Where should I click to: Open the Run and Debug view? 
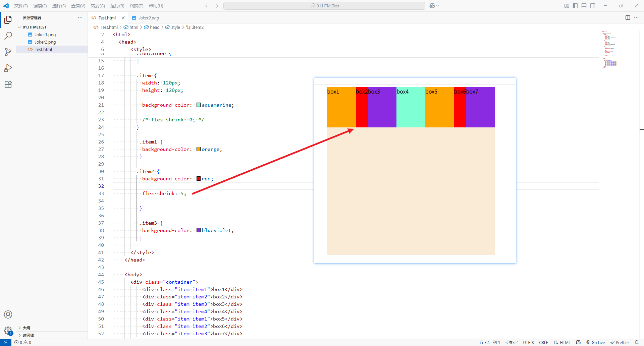[8, 68]
